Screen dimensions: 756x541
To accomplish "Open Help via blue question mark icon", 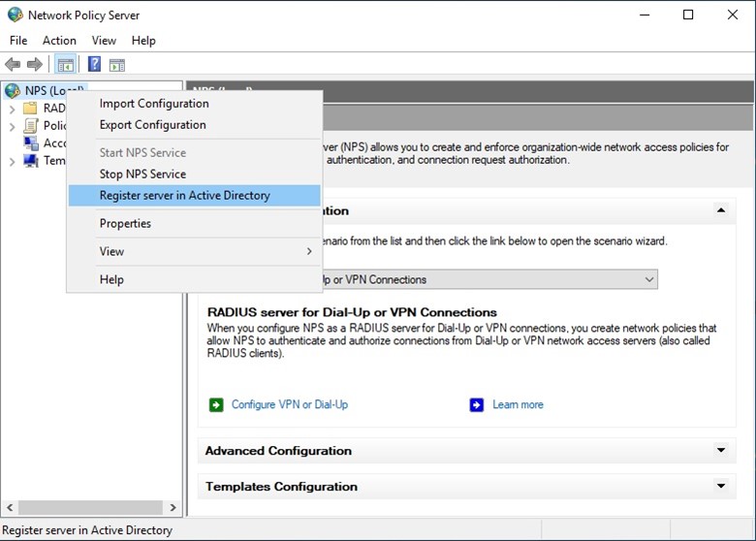I will pos(94,64).
